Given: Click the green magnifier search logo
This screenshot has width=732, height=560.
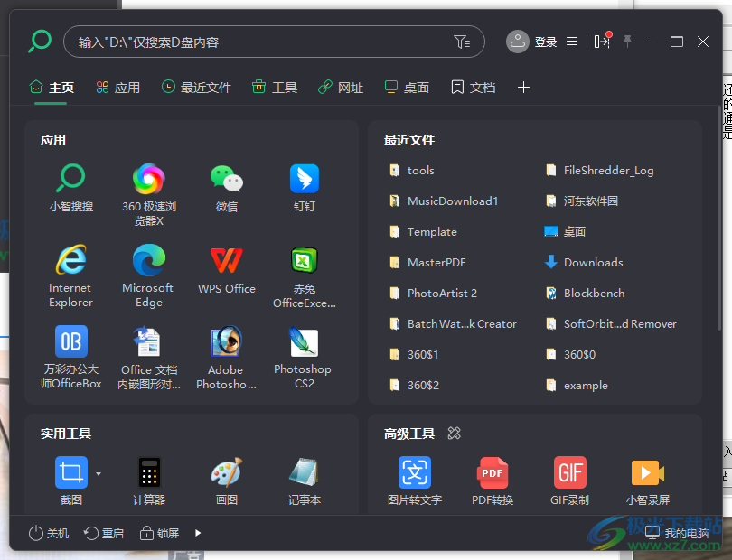Looking at the screenshot, I should [40, 41].
